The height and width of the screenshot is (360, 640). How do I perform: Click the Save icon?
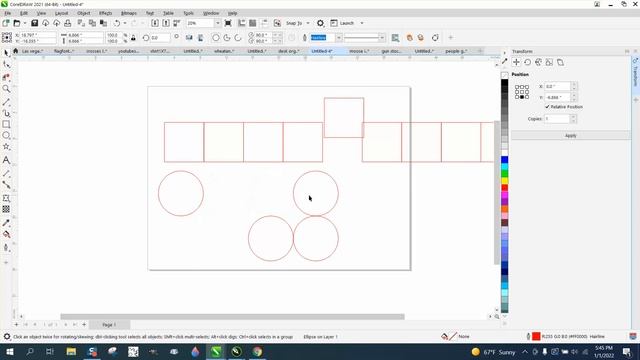pyautogui.click(x=34, y=23)
